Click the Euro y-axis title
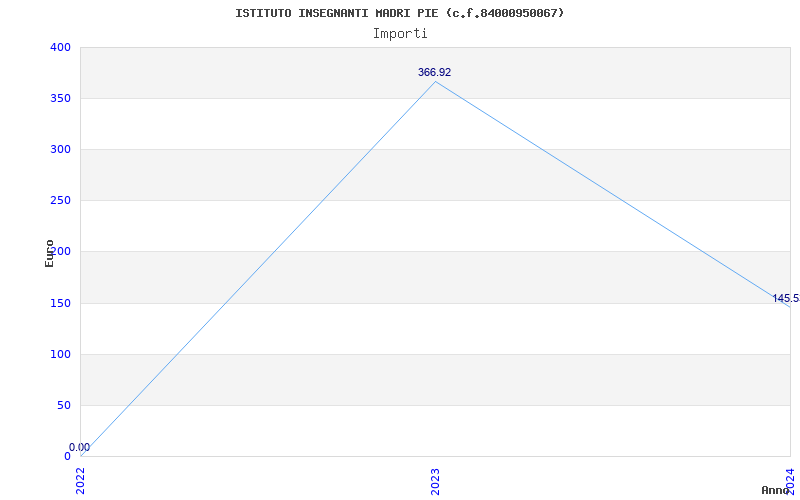This screenshot has height=500, width=800. click(49, 253)
